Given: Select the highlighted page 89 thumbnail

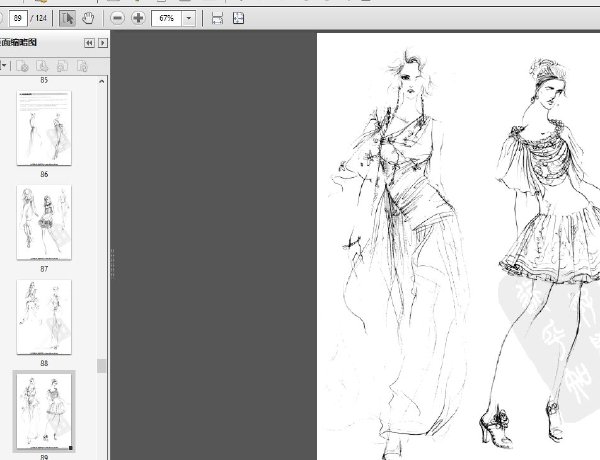Looking at the screenshot, I should click(x=44, y=411).
